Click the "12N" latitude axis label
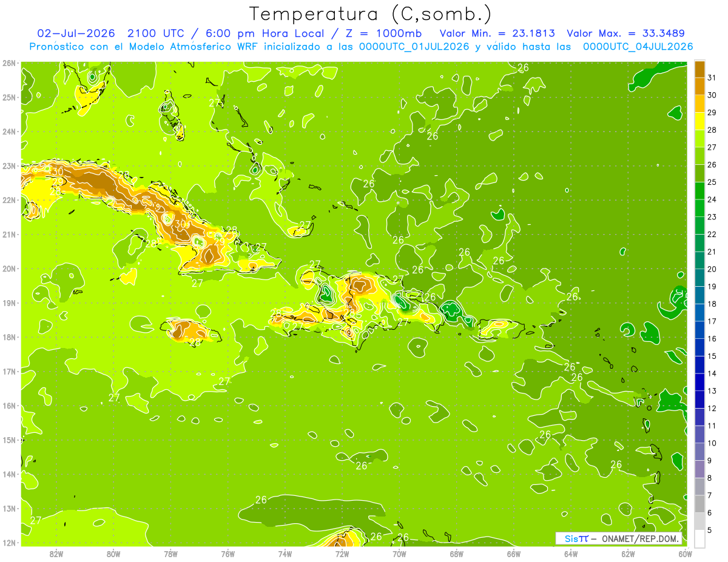Viewport: 728px width, 562px height. pyautogui.click(x=9, y=543)
